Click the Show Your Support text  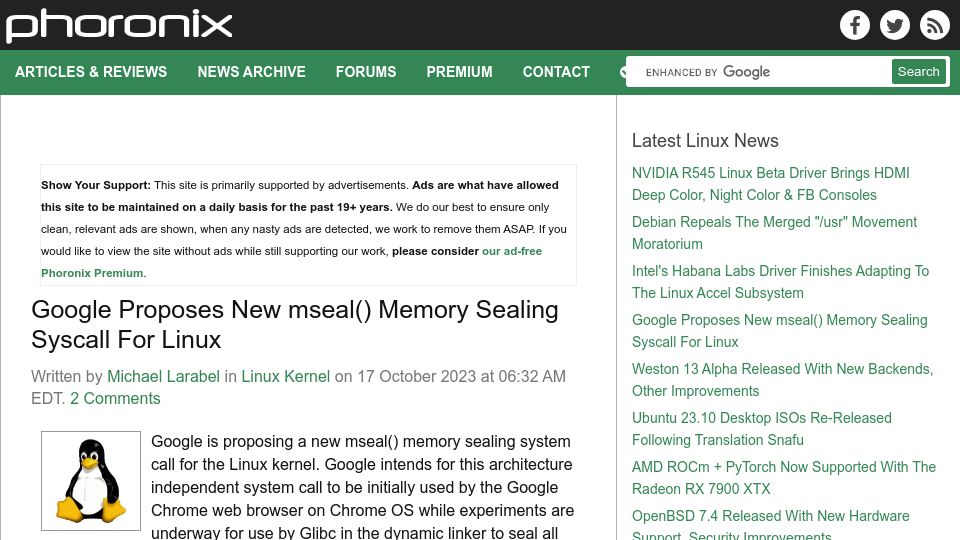coord(96,185)
